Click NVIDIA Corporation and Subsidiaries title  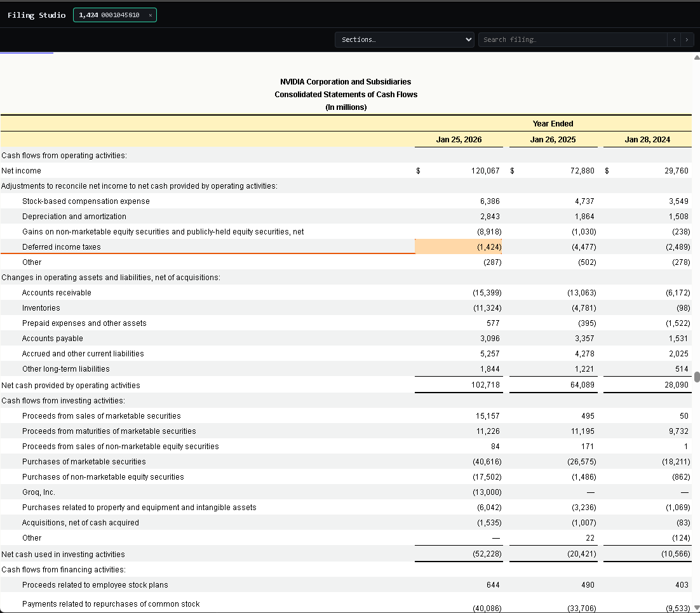tap(346, 82)
